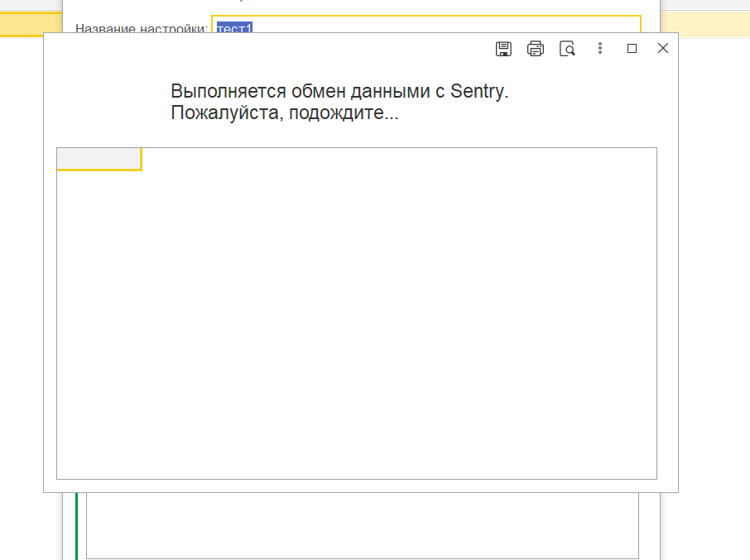Print the Sentry exchange dialog contents
The image size is (750, 560).
(x=536, y=49)
